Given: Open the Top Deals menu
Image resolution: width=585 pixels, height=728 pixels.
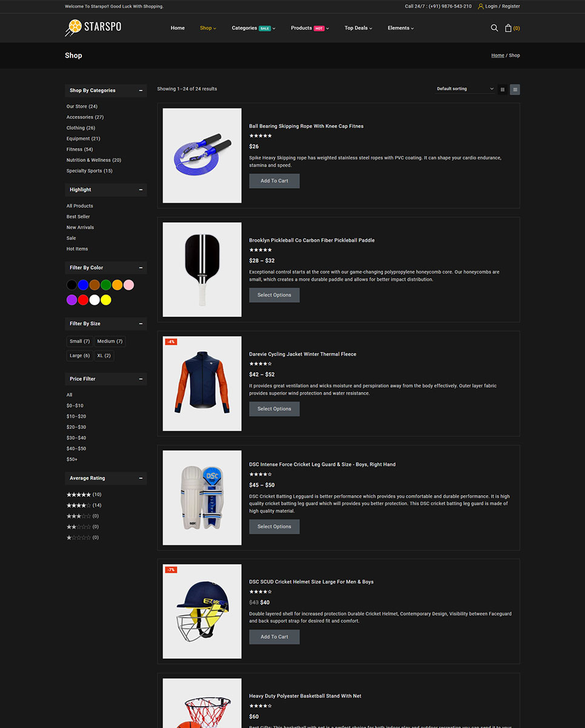Looking at the screenshot, I should pos(358,28).
